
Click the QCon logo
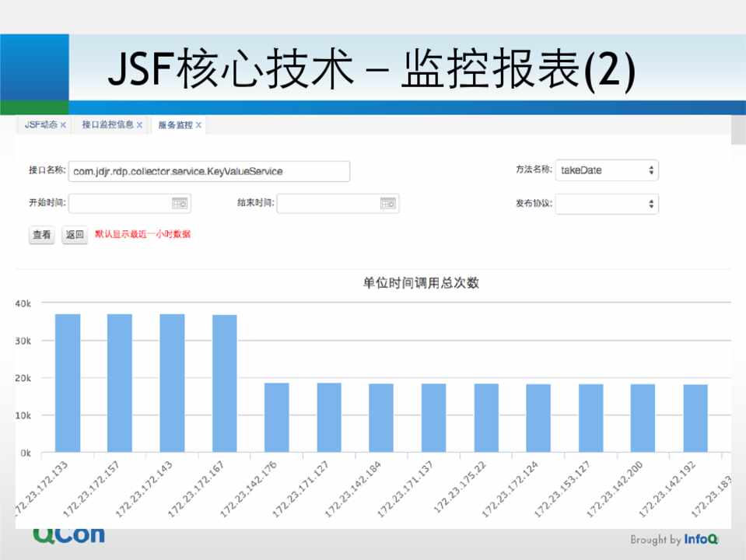[x=68, y=535]
